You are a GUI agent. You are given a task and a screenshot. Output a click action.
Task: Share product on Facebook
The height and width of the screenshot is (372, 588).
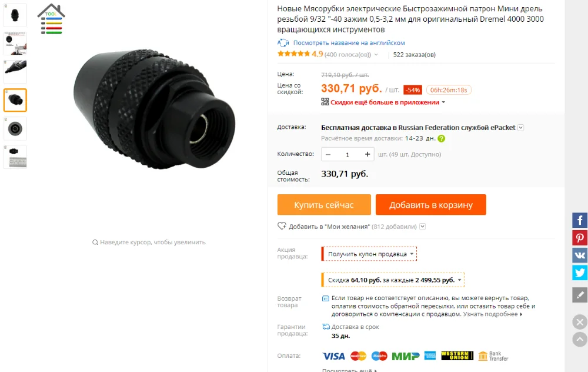click(x=579, y=220)
